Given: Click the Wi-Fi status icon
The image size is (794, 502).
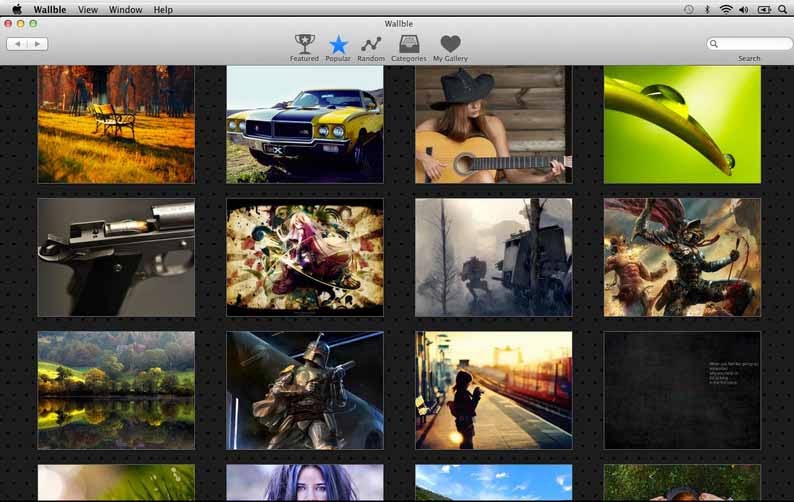Looking at the screenshot, I should [726, 9].
